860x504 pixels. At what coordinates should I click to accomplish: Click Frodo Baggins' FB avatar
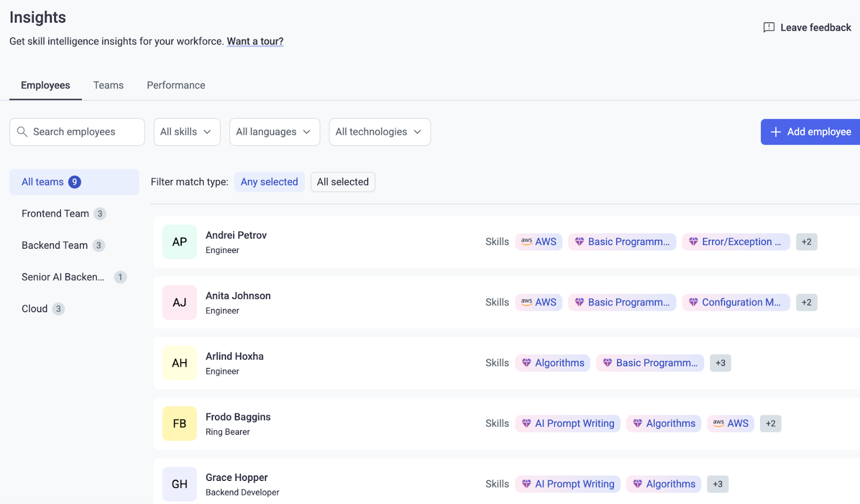[180, 423]
